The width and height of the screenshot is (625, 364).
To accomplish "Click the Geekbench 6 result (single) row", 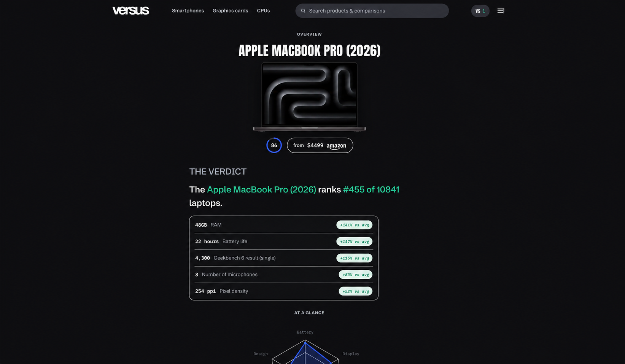I will point(284,258).
